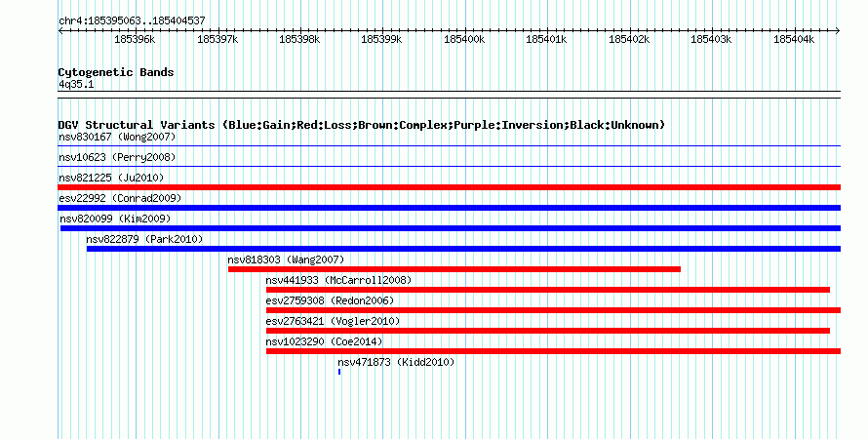
Task: Select the nsv818303 (Wang2007) label
Action: click(x=286, y=259)
